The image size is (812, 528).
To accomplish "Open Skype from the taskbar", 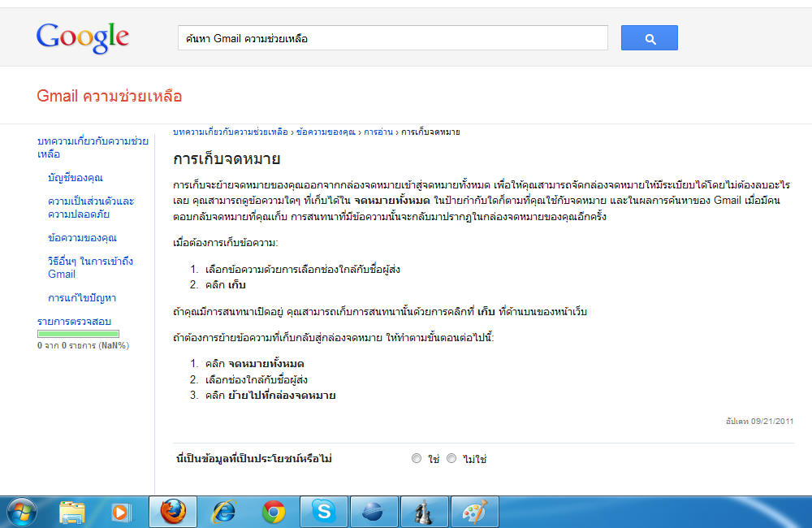I will (324, 512).
